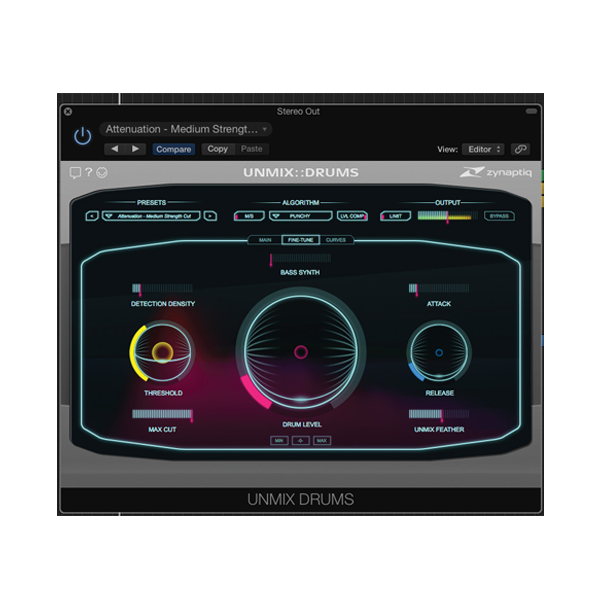This screenshot has width=600, height=600.
Task: Click the UNMIX::DRUMS title text
Action: pyautogui.click(x=301, y=173)
